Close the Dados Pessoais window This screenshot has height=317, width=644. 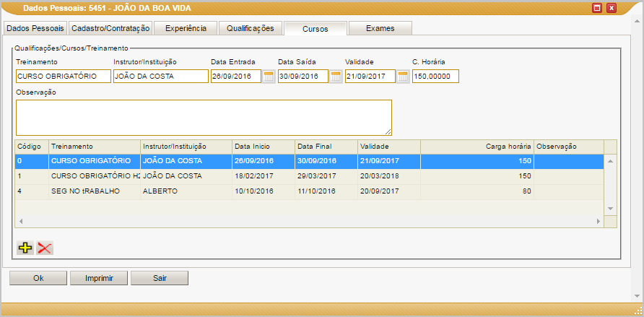612,8
